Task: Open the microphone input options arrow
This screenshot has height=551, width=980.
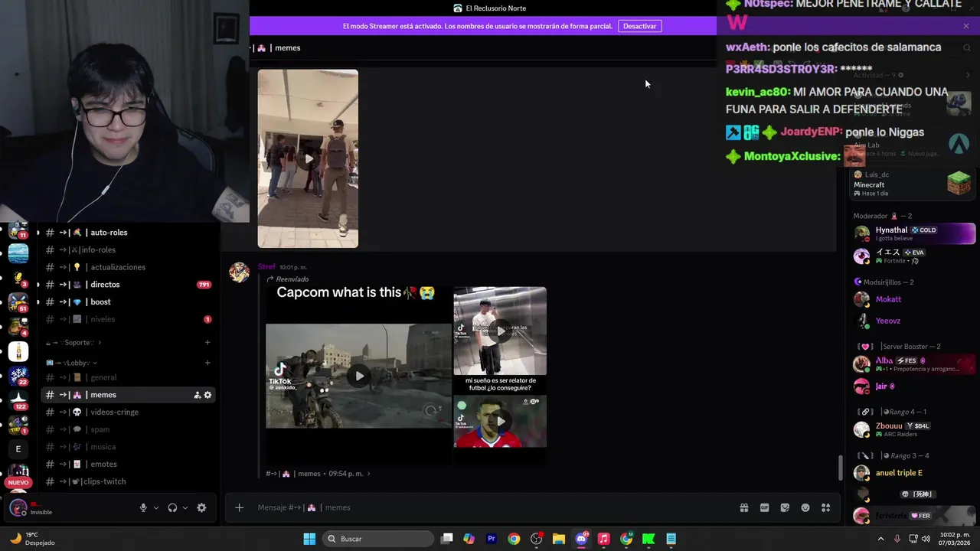Action: [x=156, y=507]
